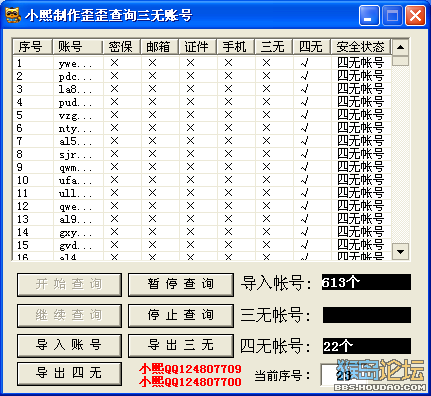431x396 pixels.
Task: Click the 安全状态 column header
Action: tap(361, 47)
